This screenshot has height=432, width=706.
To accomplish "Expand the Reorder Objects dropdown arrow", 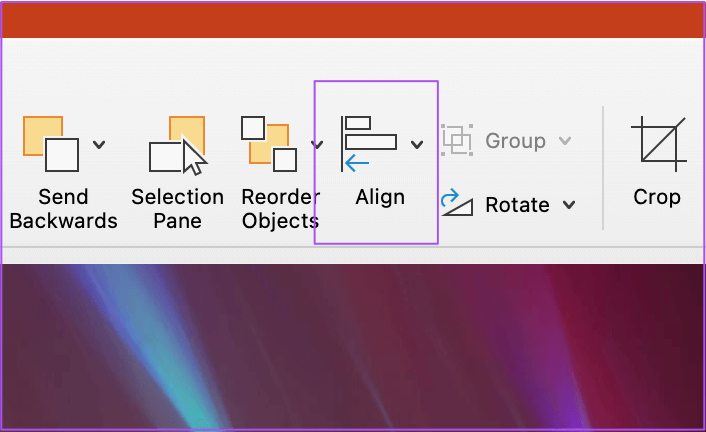I will [x=317, y=145].
